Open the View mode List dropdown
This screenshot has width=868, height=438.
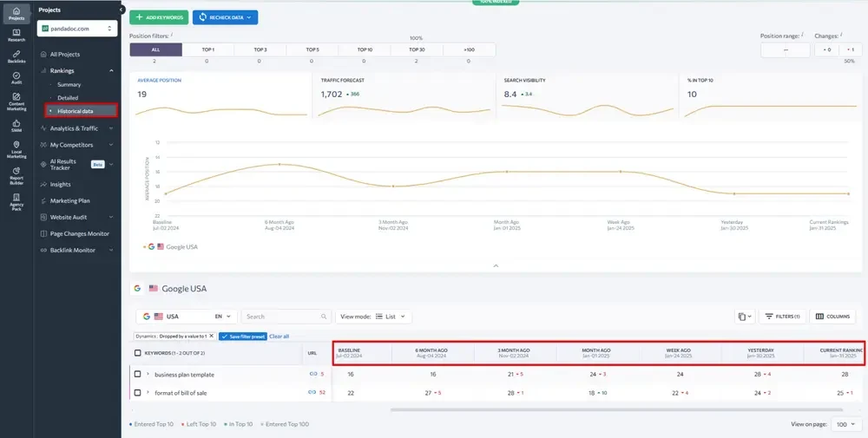coord(373,317)
